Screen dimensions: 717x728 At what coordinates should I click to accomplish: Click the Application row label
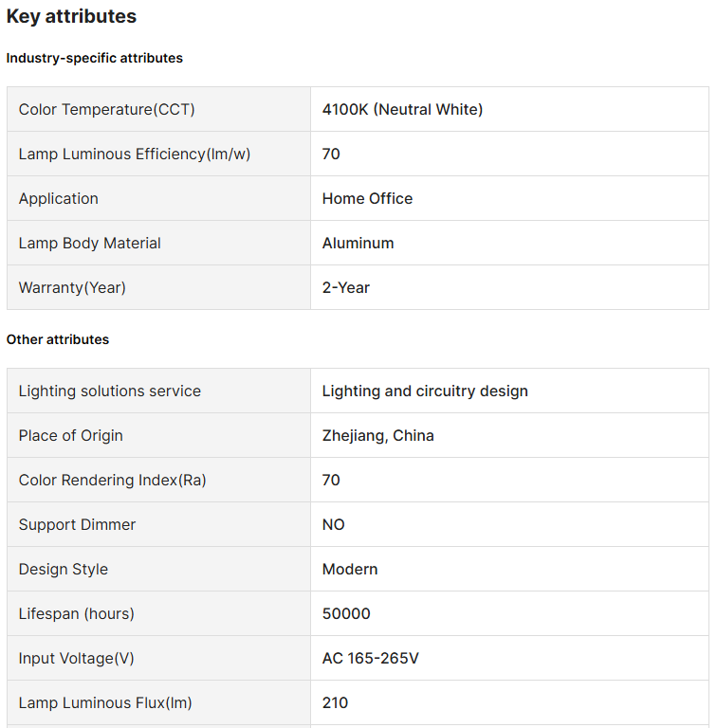click(59, 199)
